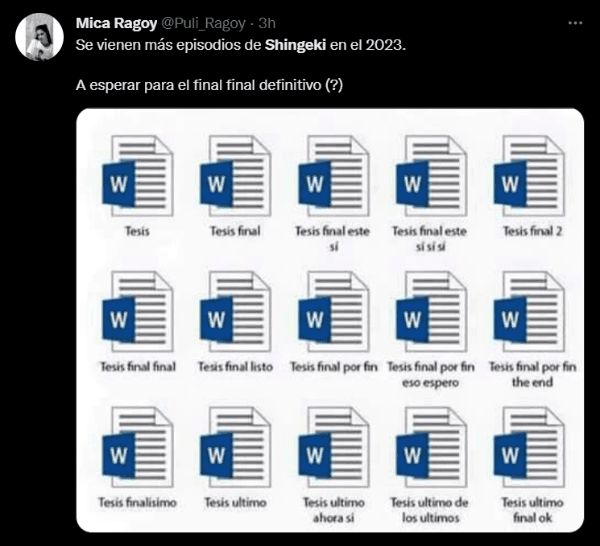600x546 pixels.
Task: Click the Tesis finalisimo Word icon
Action: (138, 449)
